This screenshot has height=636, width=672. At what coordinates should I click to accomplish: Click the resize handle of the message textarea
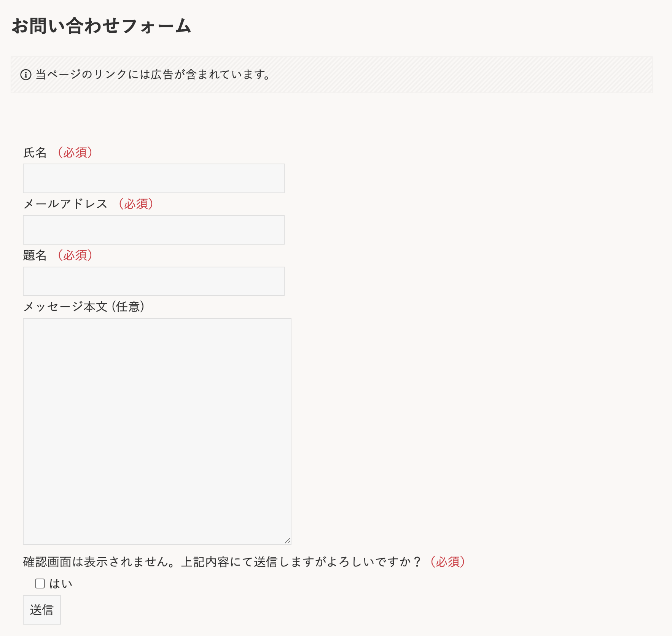pos(287,541)
